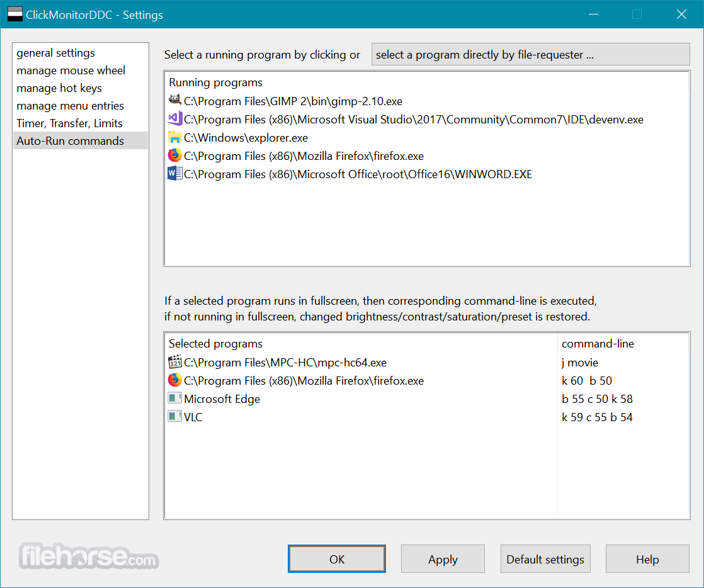Viewport: 704px width, 588px height.
Task: Click the ClickMonitorDDC title bar icon
Action: coord(15,14)
